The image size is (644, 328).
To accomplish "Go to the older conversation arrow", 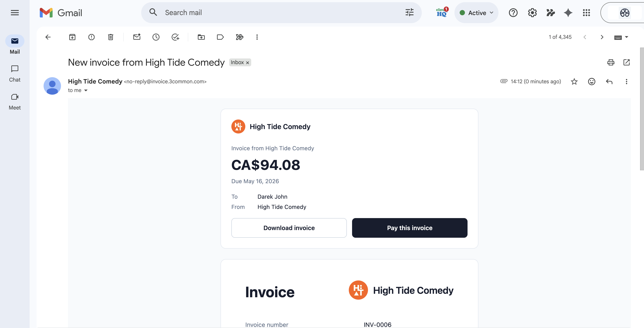I will coord(602,37).
